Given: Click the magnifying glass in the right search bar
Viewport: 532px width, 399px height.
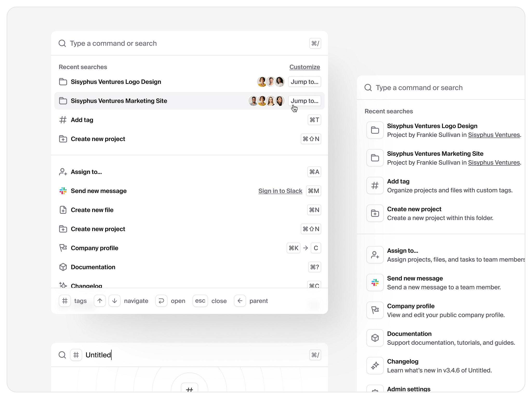Looking at the screenshot, I should click(x=368, y=88).
